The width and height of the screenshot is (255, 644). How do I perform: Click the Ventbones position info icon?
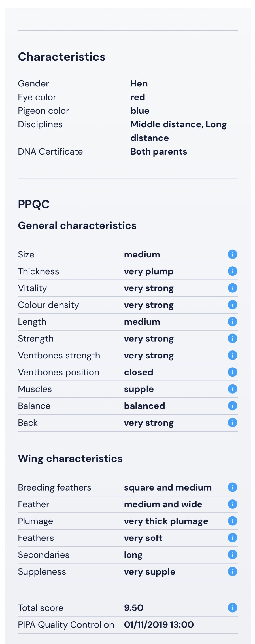click(232, 372)
